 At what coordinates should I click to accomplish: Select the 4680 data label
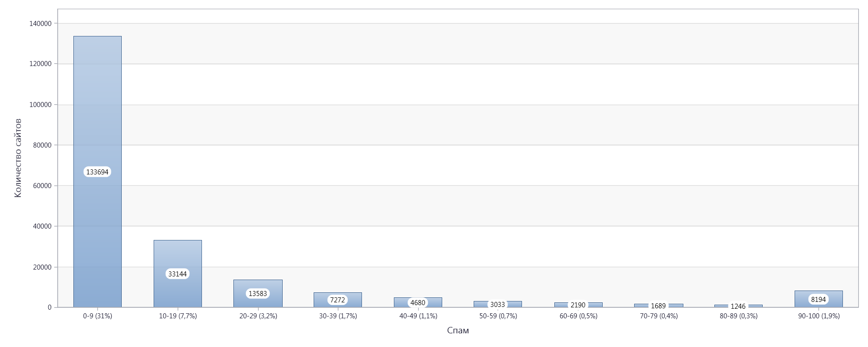418,303
